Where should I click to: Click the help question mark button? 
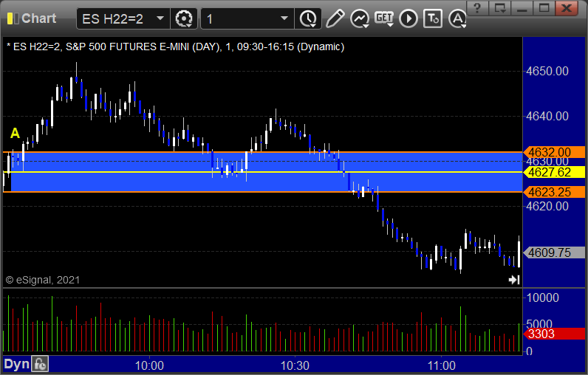tap(477, 8)
